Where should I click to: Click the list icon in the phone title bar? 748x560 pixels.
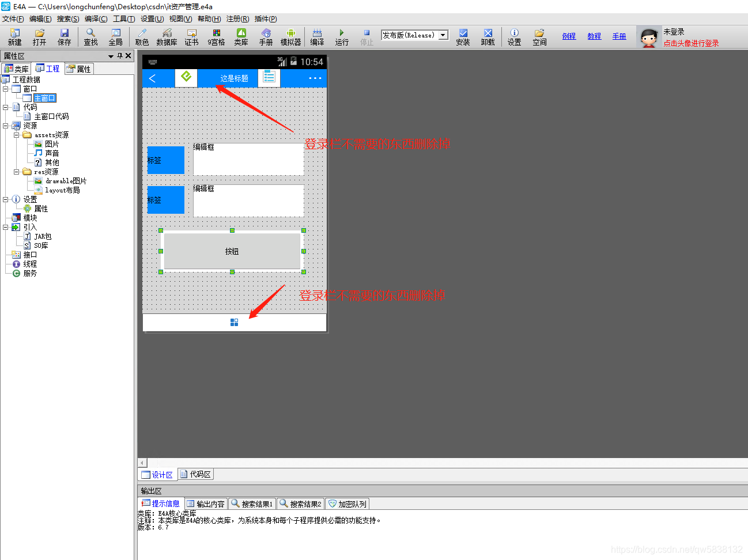269,77
